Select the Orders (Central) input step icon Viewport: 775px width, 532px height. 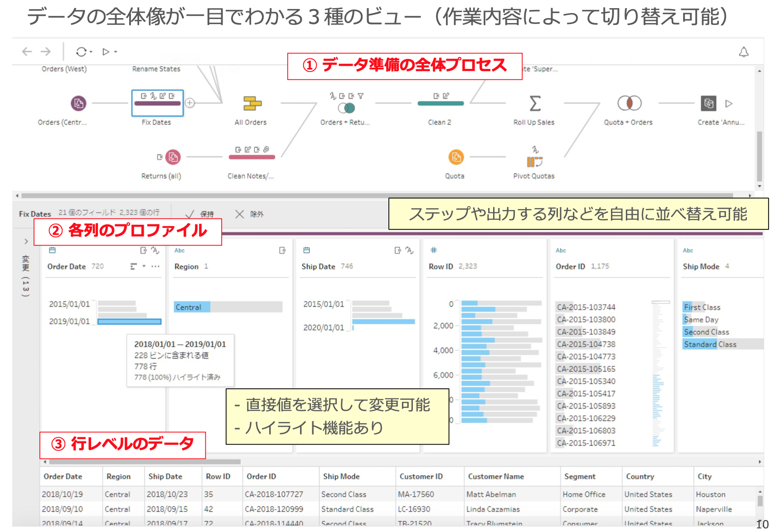(78, 103)
